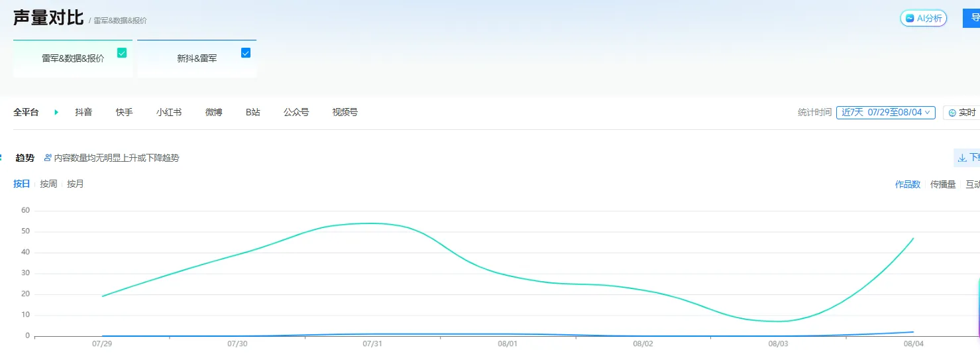Viewport: 980px width, 360px height.
Task: Click the 雷军&数据&报价 breadcrumb text
Action: 120,21
